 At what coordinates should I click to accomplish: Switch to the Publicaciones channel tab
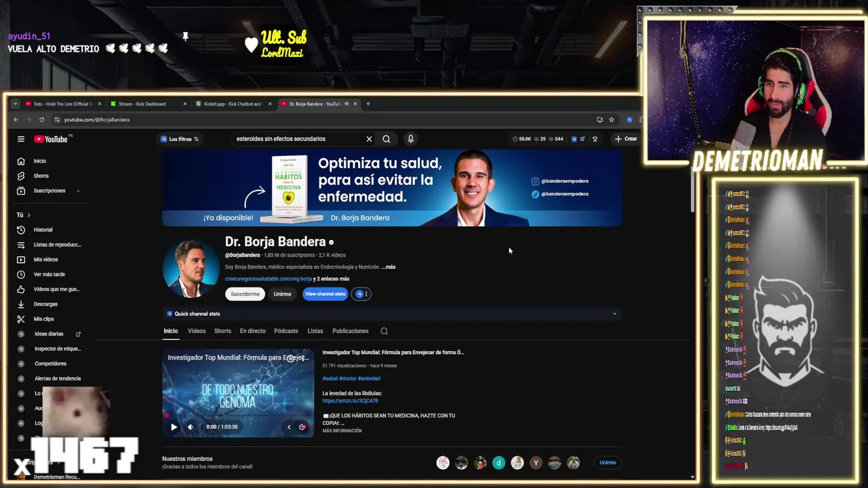[351, 331]
